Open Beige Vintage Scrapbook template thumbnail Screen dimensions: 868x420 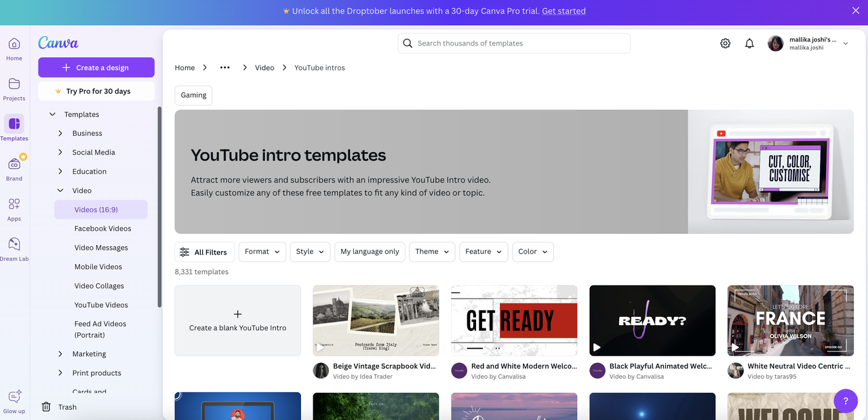tap(376, 320)
